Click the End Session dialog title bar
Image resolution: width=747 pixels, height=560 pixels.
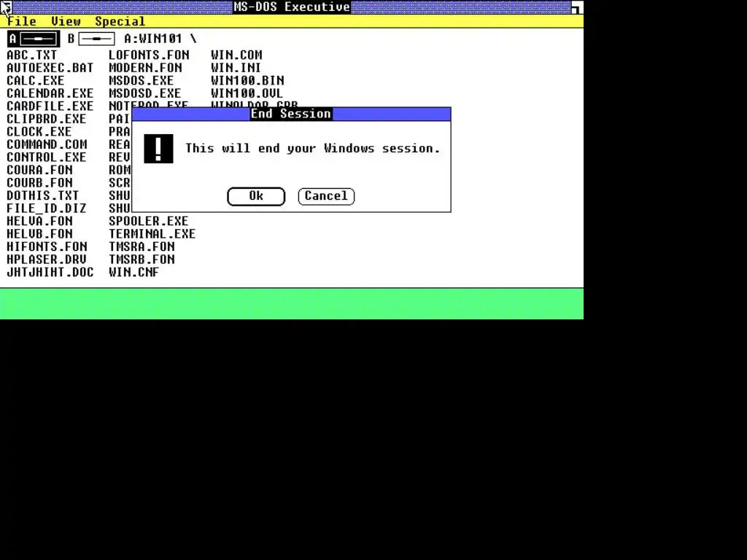[x=291, y=114]
